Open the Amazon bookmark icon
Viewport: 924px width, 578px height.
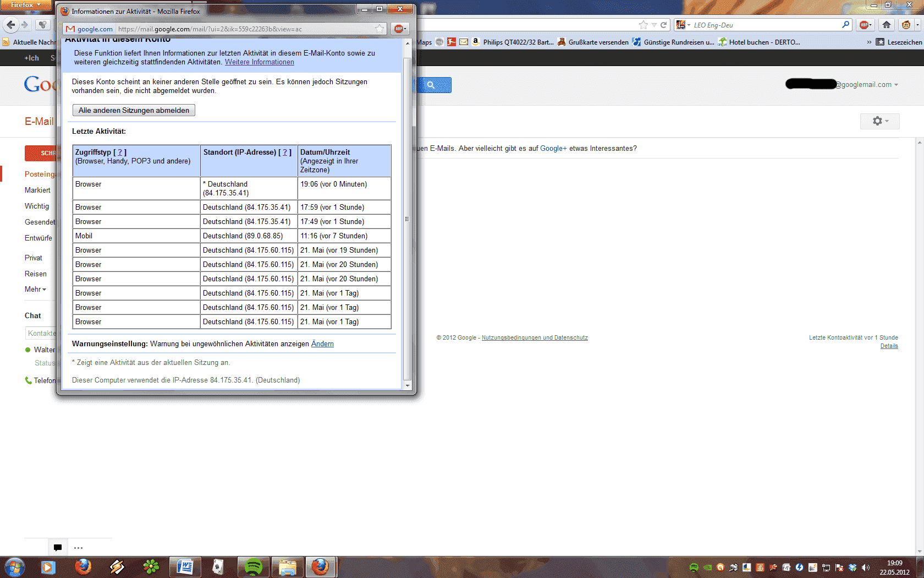pyautogui.click(x=476, y=42)
